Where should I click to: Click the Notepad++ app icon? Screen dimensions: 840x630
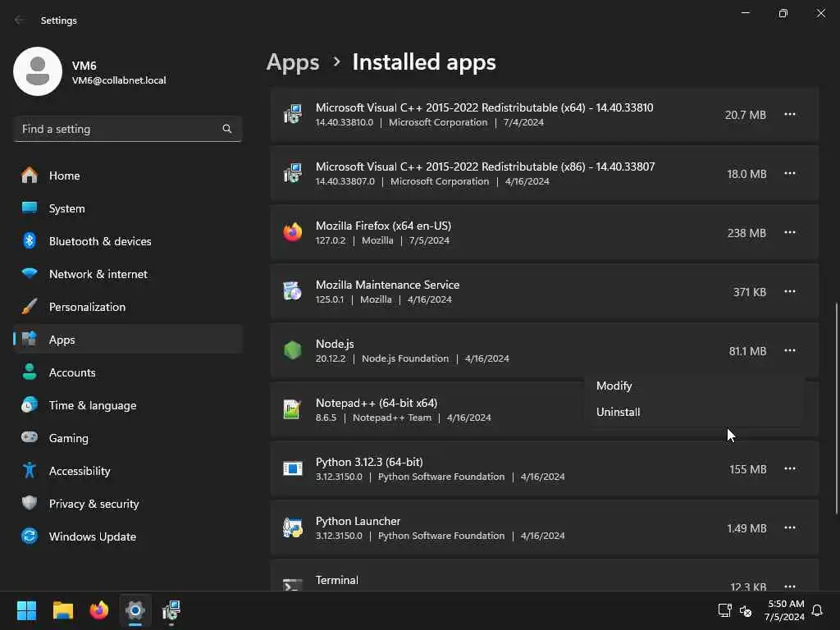[x=292, y=410]
